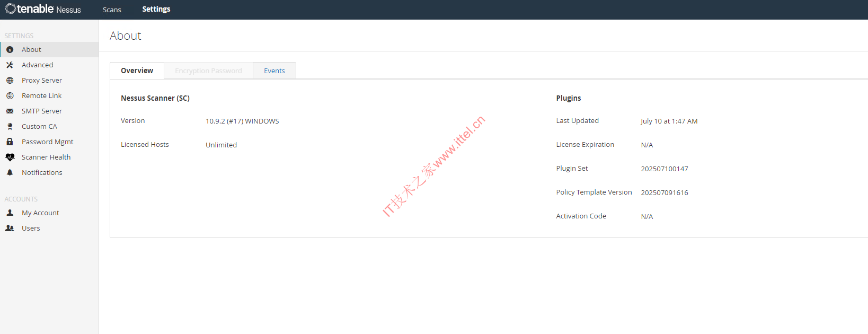Click the Password Mgmt padlock icon

[x=10, y=142]
